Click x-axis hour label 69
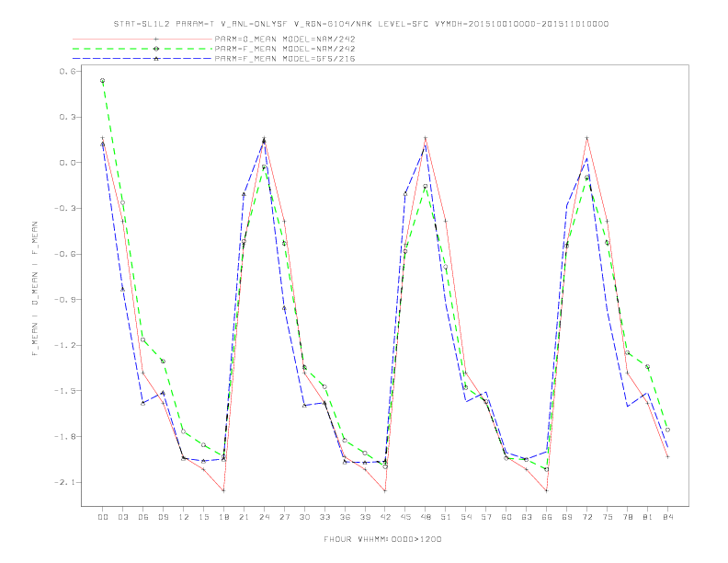Viewport: 728px width, 563px height. click(567, 517)
